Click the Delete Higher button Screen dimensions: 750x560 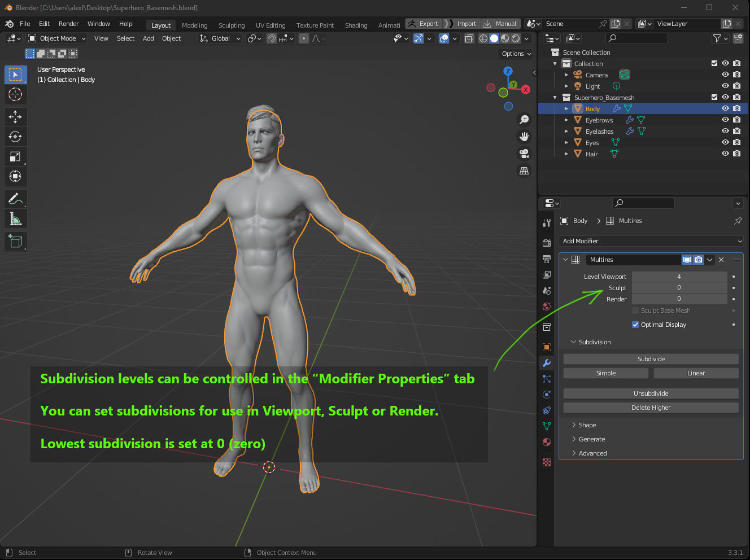[x=651, y=408]
